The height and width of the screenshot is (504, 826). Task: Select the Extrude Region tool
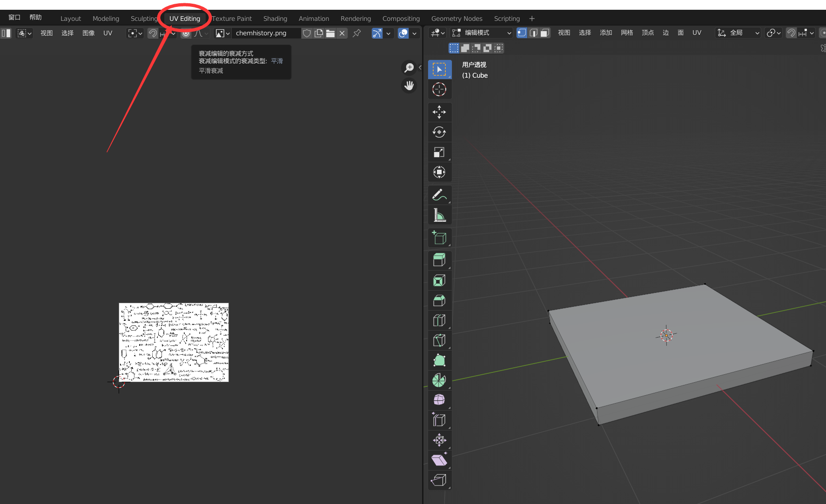(439, 259)
